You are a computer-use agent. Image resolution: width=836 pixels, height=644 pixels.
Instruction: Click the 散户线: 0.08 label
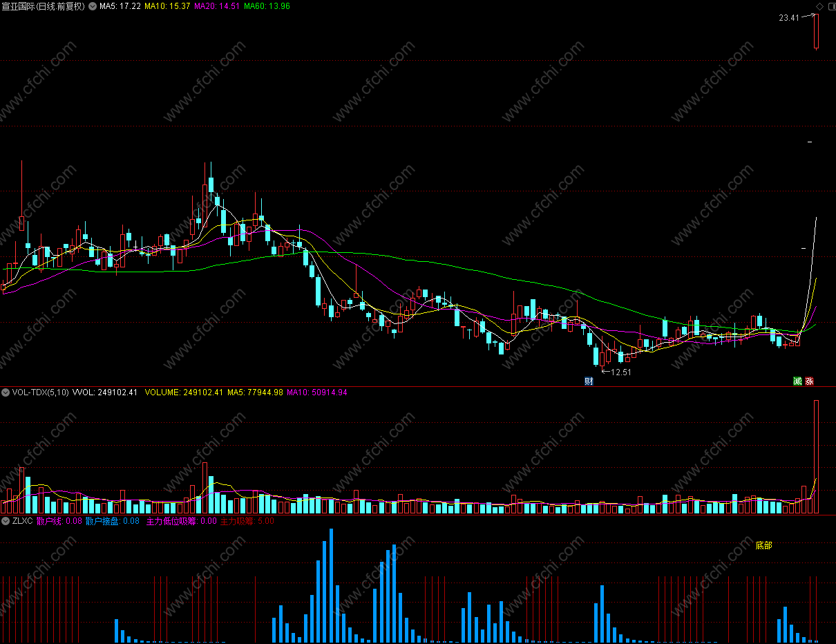pyautogui.click(x=59, y=521)
